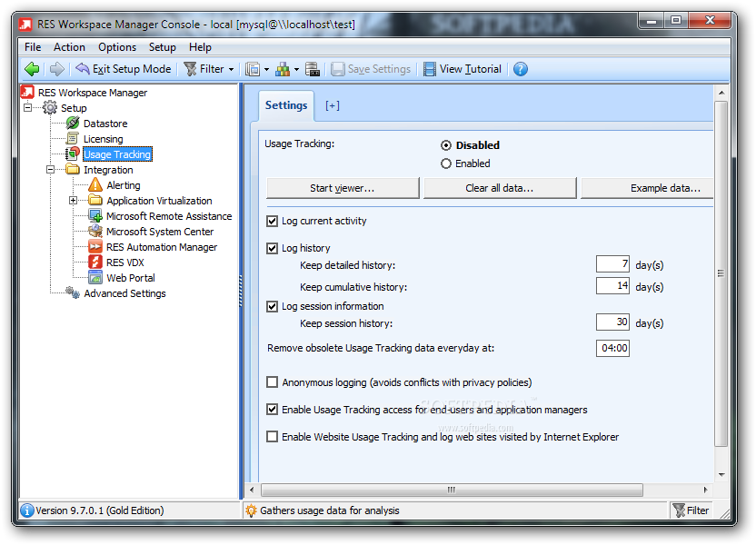Click the Exit Setup Mode arrow icon

[x=83, y=69]
